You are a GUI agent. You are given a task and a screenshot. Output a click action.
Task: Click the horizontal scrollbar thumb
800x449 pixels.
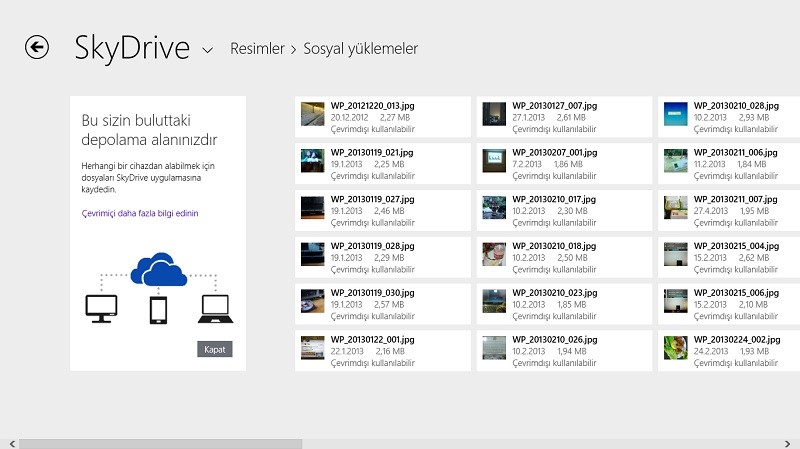[160, 444]
